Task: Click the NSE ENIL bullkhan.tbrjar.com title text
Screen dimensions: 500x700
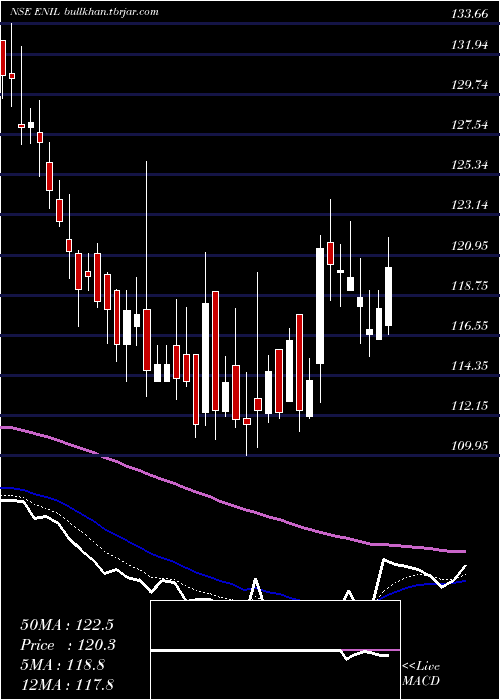Action: (84, 12)
